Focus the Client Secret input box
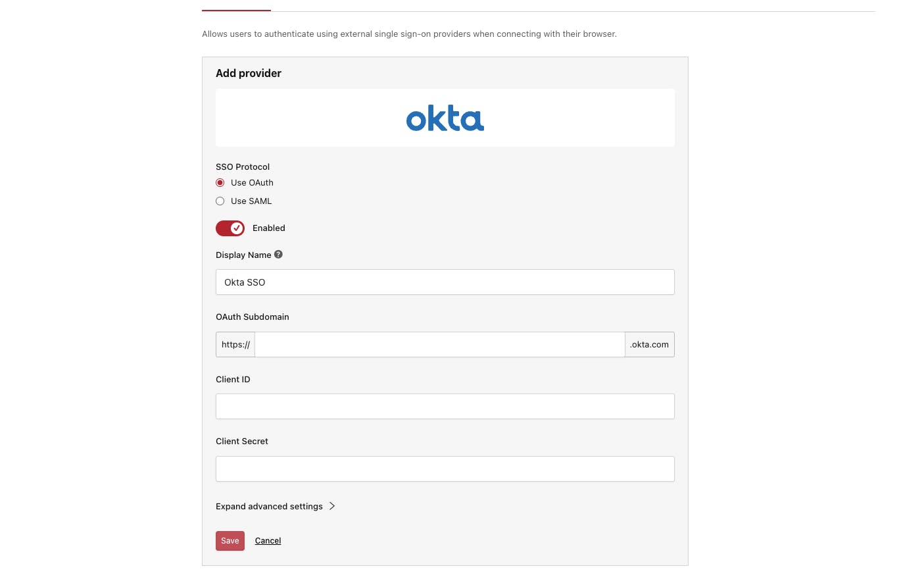924x585 pixels. coord(445,469)
